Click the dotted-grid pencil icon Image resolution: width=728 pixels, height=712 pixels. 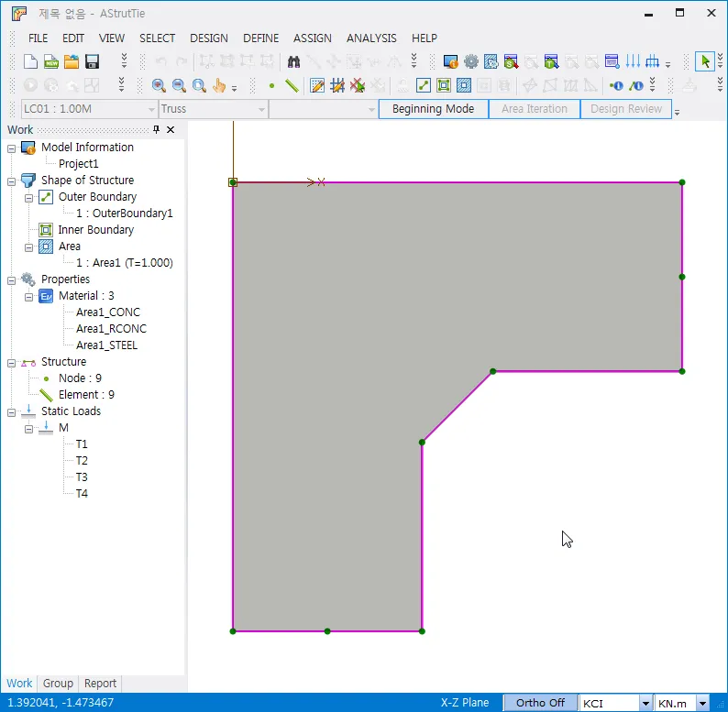(317, 85)
